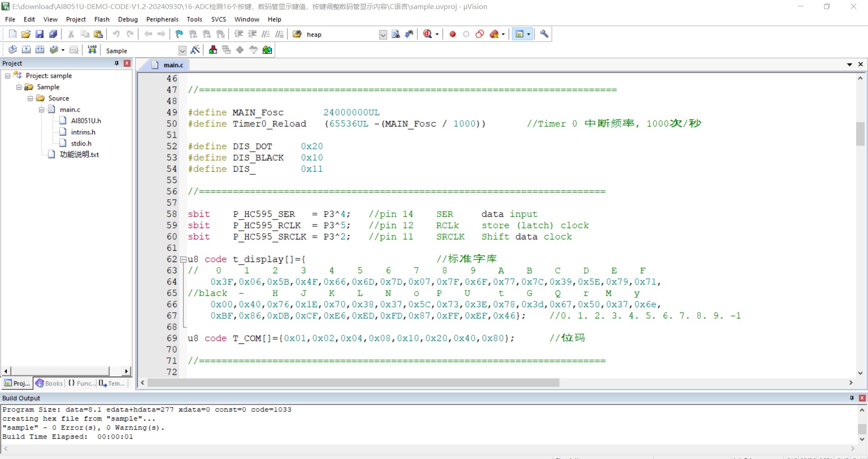This screenshot has height=459, width=868.
Task: Collapse the main.c file node
Action: coord(42,110)
